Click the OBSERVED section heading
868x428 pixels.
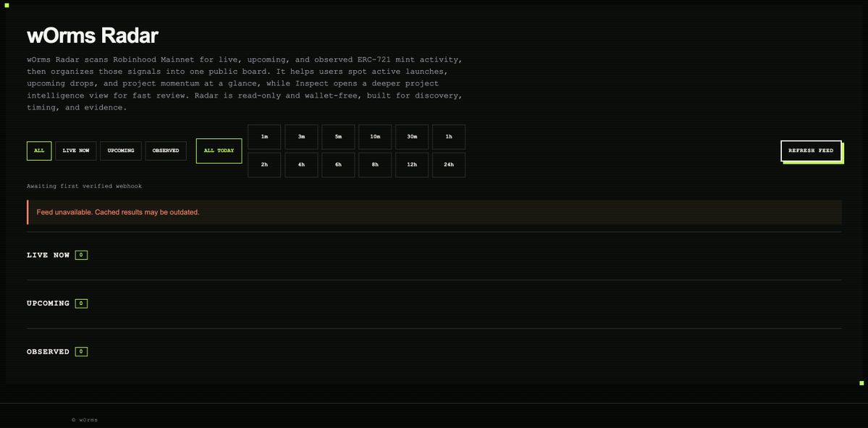click(x=49, y=351)
